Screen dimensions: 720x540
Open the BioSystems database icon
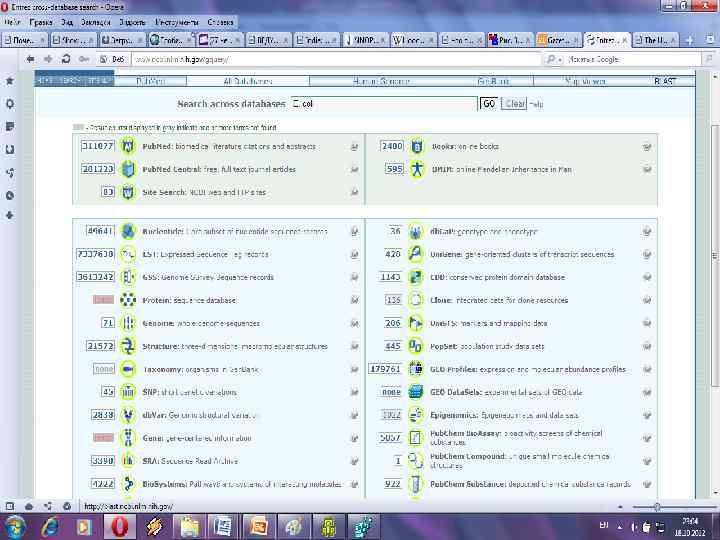[128, 484]
